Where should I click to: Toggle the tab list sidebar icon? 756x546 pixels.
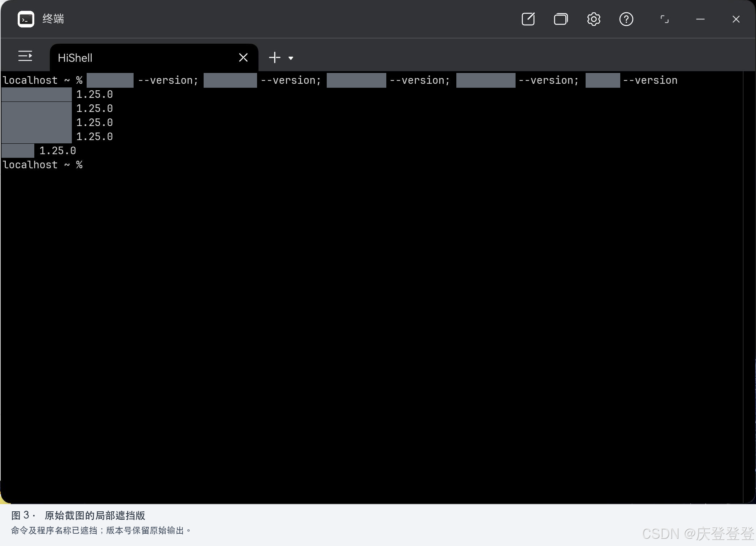(25, 56)
